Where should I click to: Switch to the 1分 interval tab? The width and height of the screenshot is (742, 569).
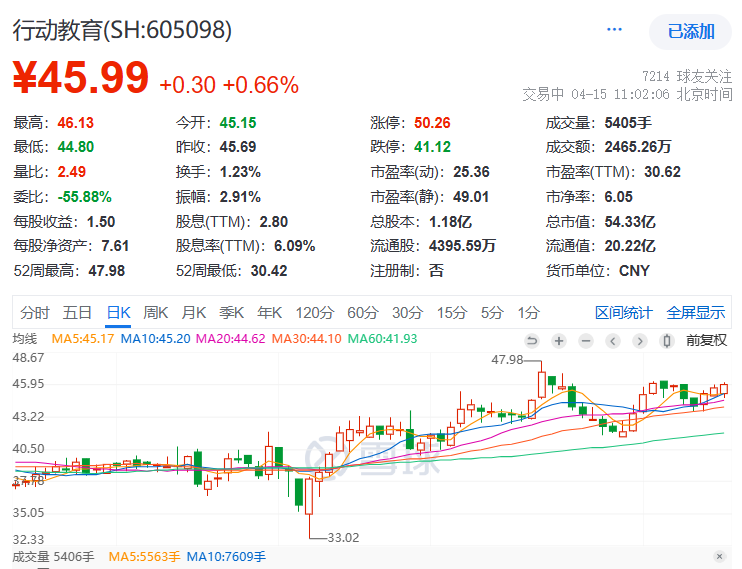pyautogui.click(x=528, y=312)
